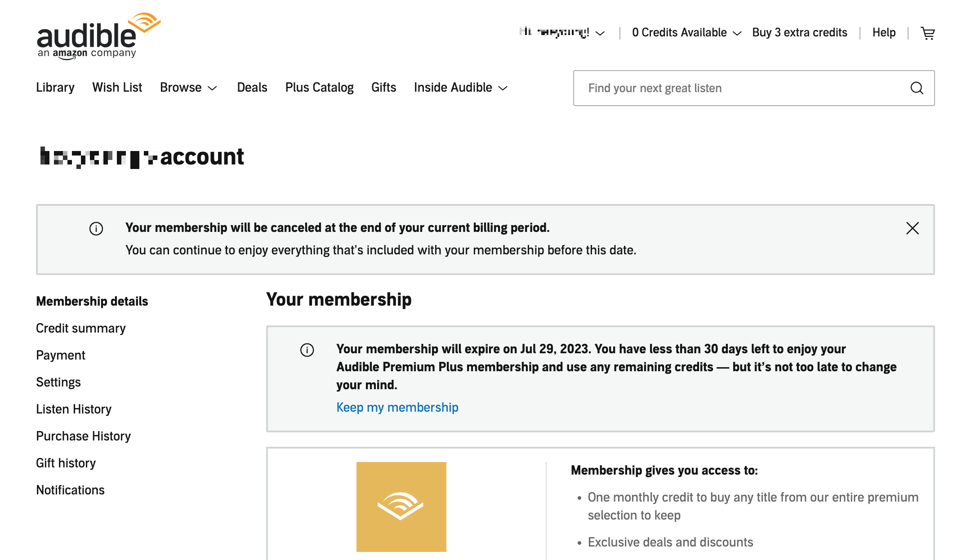Select Purchase History in sidebar

(x=84, y=436)
